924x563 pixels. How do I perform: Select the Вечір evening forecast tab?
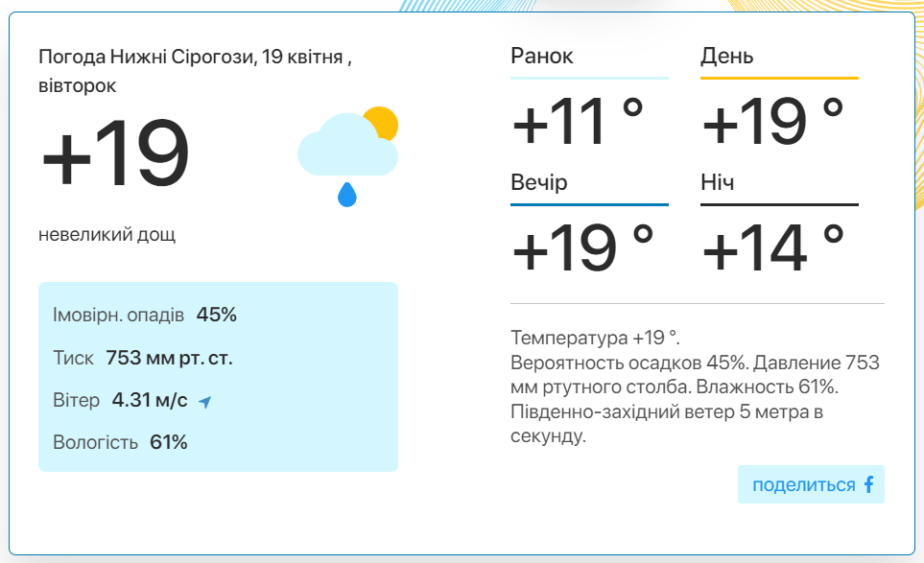coord(538,182)
